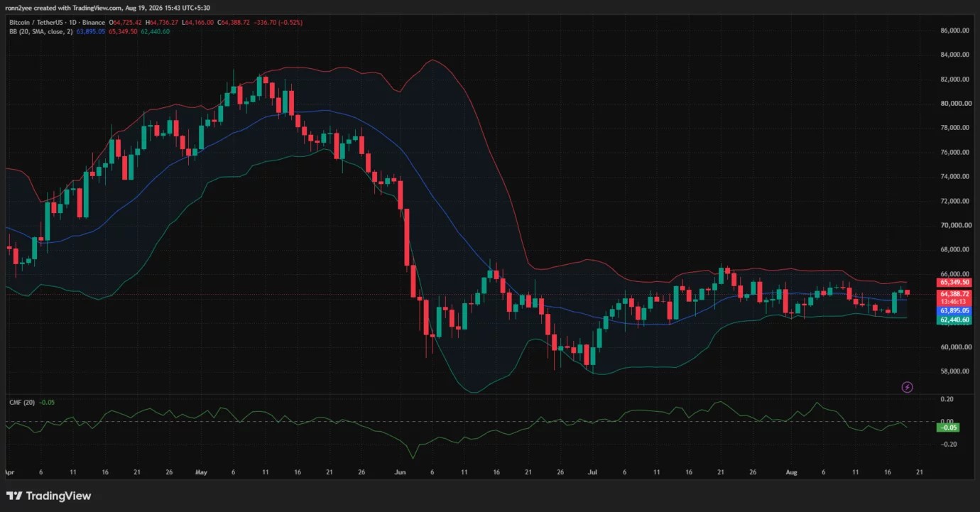The width and height of the screenshot is (980, 512).
Task: Click the purple lightning bolt icon
Action: [x=907, y=387]
